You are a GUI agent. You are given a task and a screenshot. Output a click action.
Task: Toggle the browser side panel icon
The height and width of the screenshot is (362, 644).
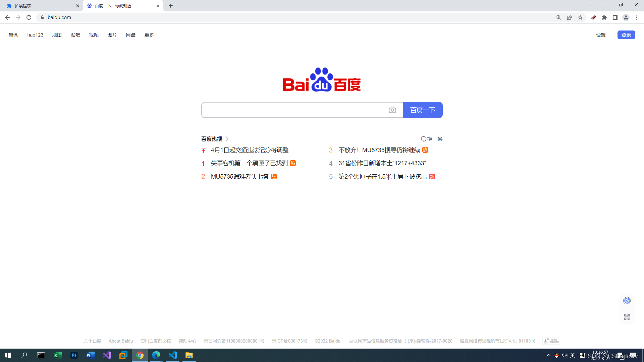pos(615,17)
